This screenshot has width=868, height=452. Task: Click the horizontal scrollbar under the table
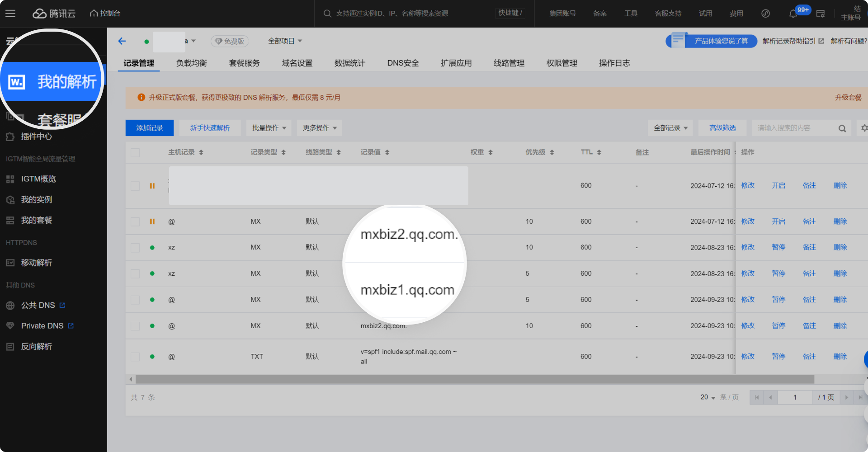[475, 379]
